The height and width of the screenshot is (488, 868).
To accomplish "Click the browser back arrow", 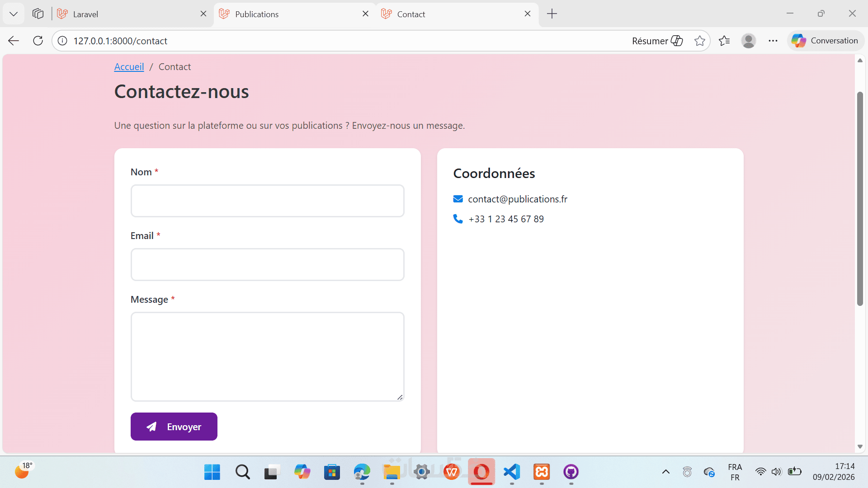I will [14, 41].
